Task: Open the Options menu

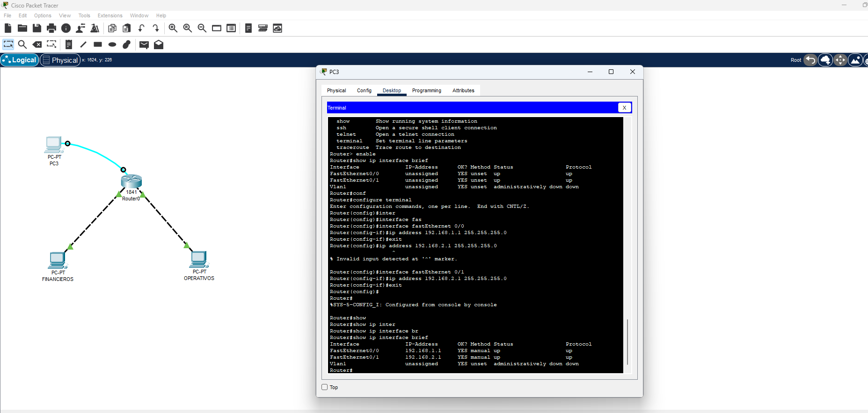Action: click(43, 15)
